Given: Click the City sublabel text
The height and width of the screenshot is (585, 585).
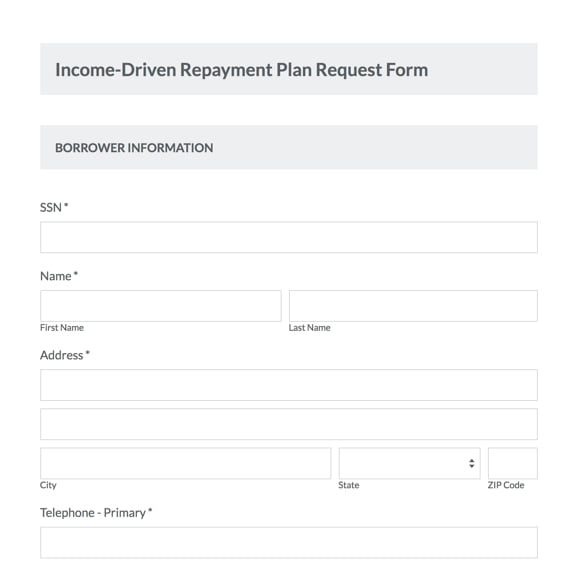Looking at the screenshot, I should coord(48,485).
